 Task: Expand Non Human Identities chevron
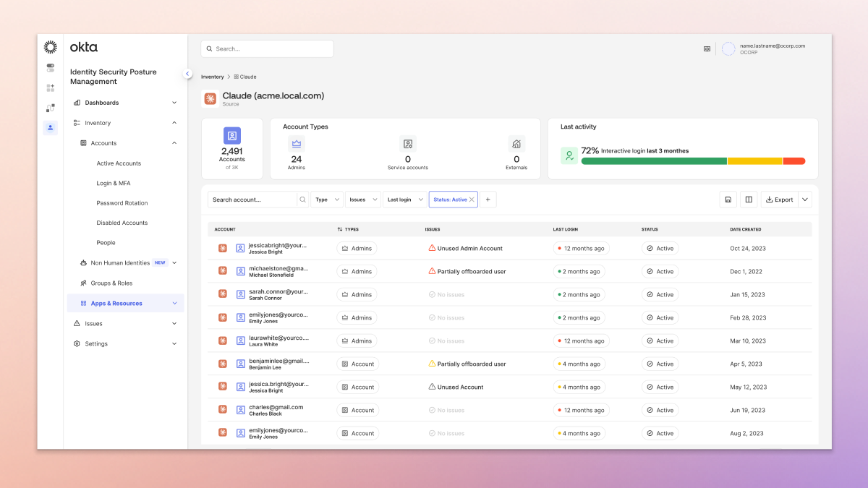coord(174,263)
